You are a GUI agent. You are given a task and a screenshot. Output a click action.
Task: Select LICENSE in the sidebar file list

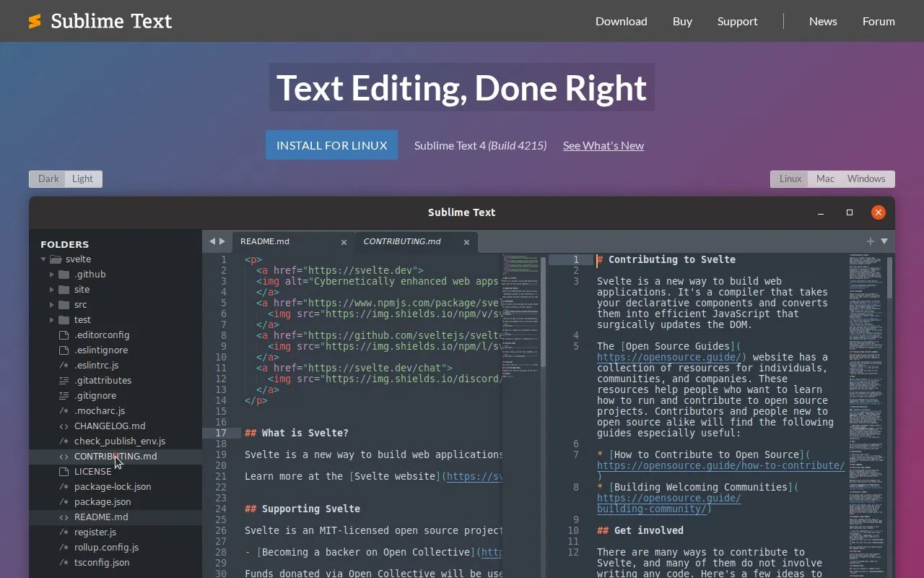115,472
